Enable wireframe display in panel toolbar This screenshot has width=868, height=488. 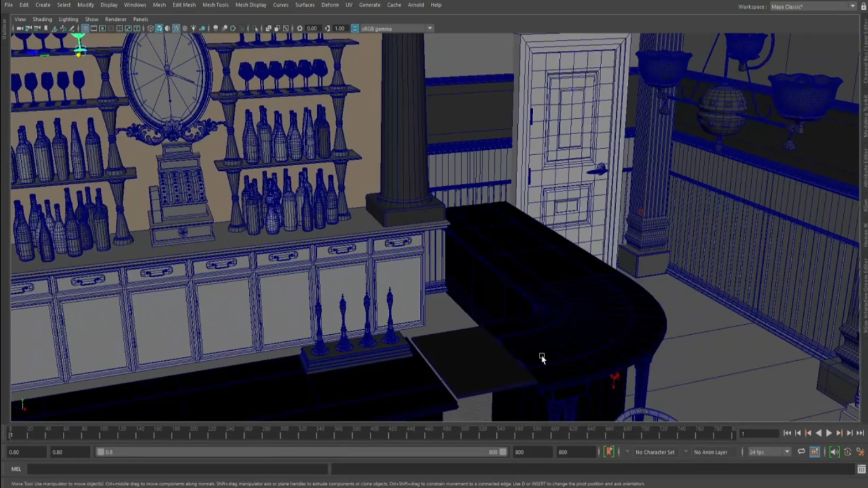pos(151,29)
